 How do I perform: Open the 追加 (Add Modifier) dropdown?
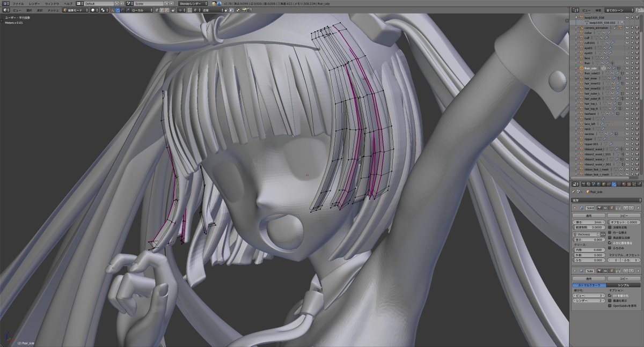point(606,201)
